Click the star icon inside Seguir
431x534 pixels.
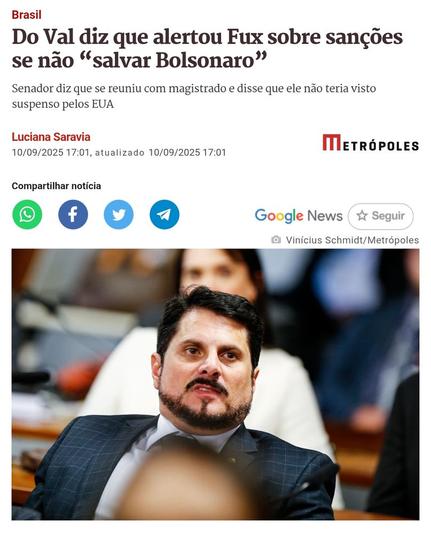362,216
